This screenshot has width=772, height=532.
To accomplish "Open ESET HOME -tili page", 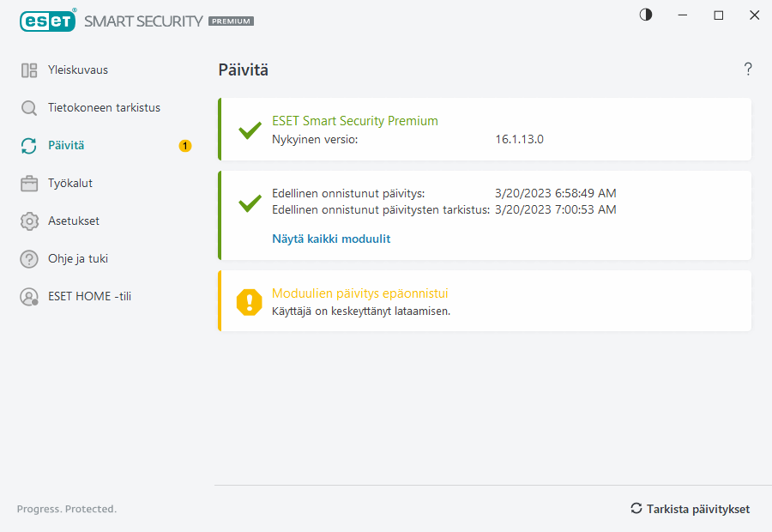I will coord(89,297).
